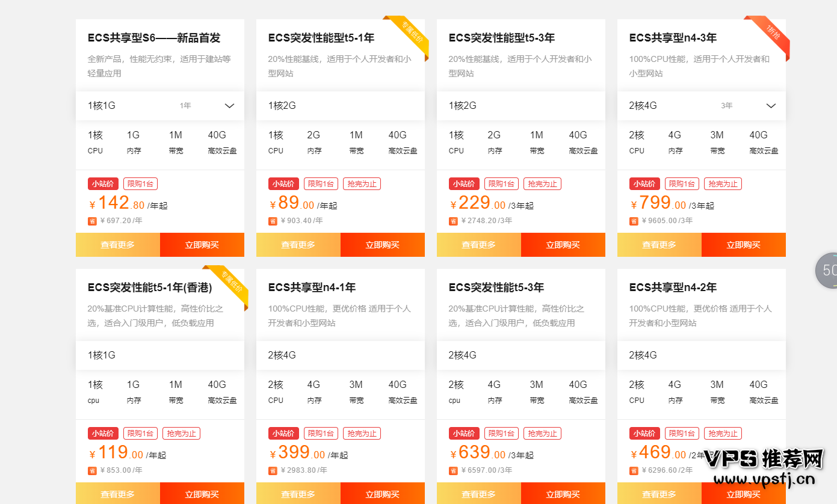Click 抢完为止 tag above ¥89.00
The width and height of the screenshot is (837, 504).
(362, 184)
